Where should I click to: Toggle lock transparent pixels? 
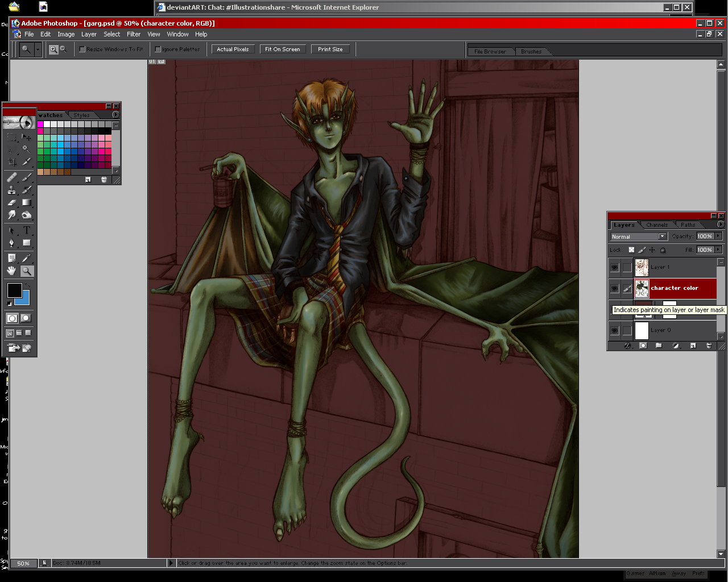coord(631,250)
